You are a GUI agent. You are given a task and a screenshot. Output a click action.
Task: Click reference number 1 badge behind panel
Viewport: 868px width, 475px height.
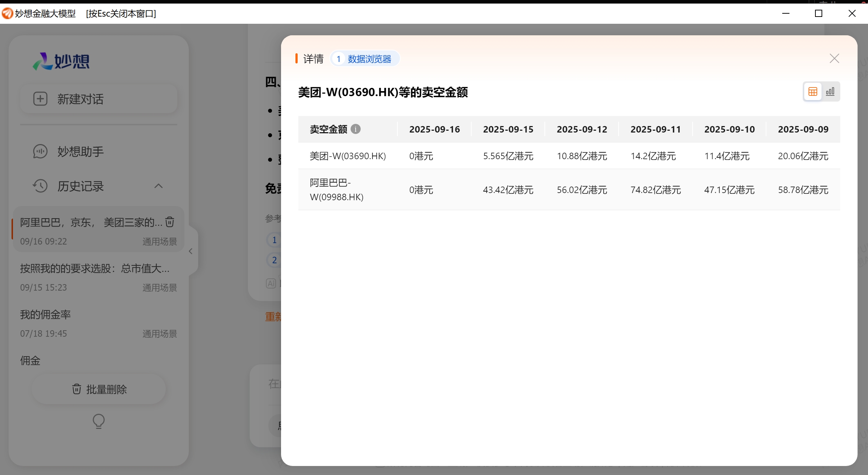274,240
